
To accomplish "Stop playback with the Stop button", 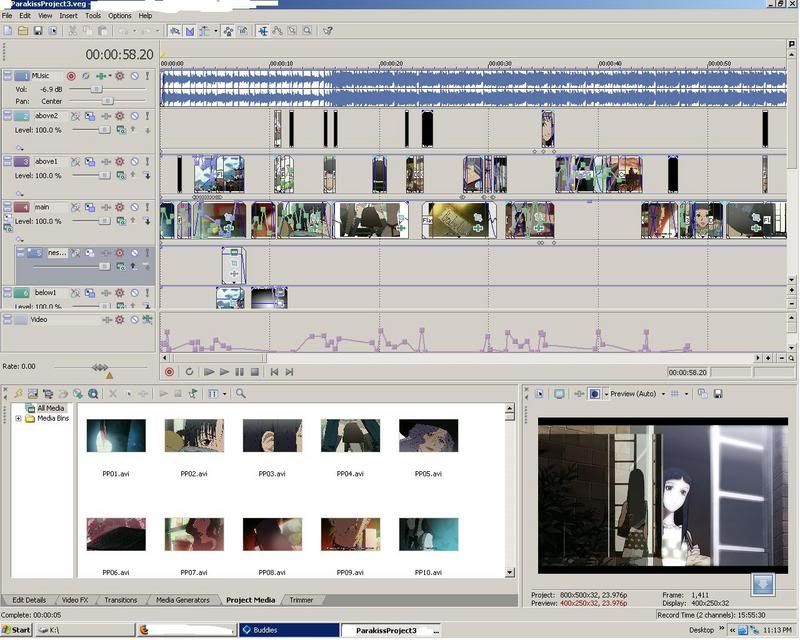I will coord(255,371).
